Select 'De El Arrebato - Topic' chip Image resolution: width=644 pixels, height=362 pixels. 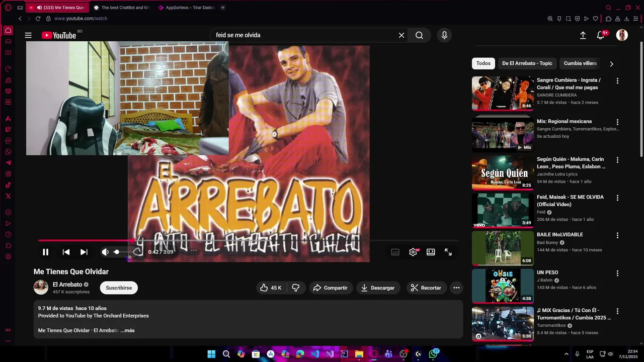[527, 63]
